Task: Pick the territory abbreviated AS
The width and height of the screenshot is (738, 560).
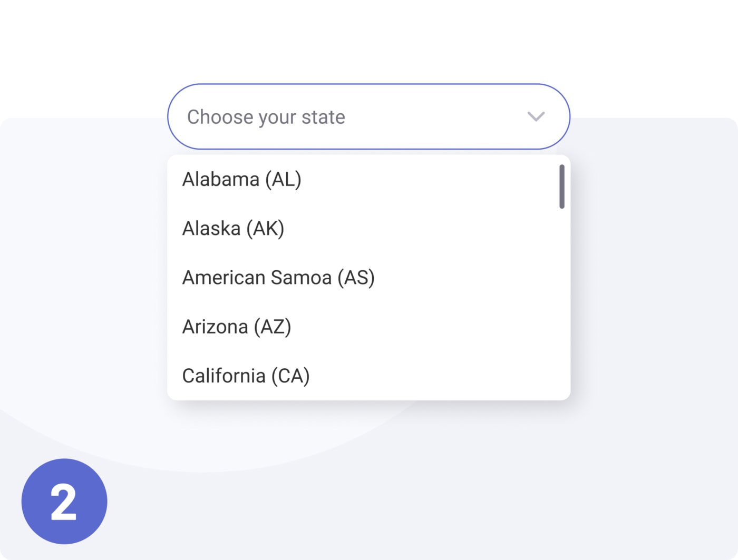Action: click(x=278, y=278)
